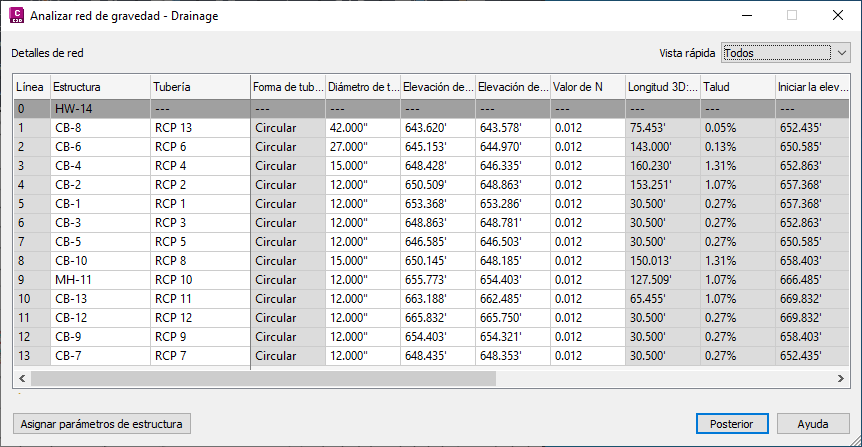Click Asignar parámetros de estructura button
This screenshot has height=447, width=862.
(102, 424)
